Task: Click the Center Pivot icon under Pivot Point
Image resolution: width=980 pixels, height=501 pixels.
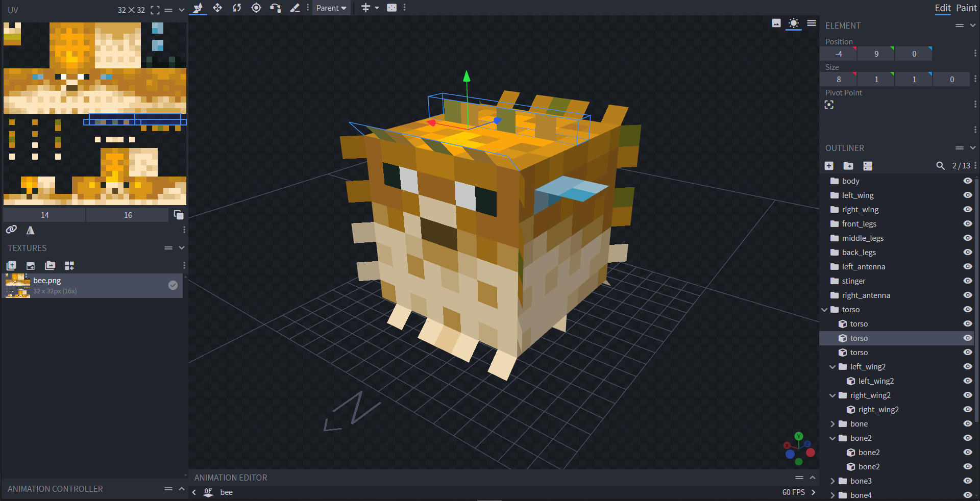Action: click(829, 105)
